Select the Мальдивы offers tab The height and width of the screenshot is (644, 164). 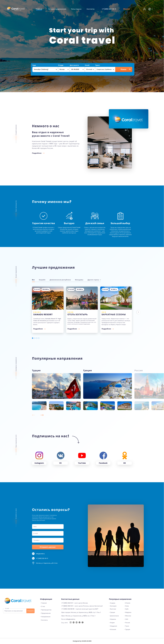79,280
